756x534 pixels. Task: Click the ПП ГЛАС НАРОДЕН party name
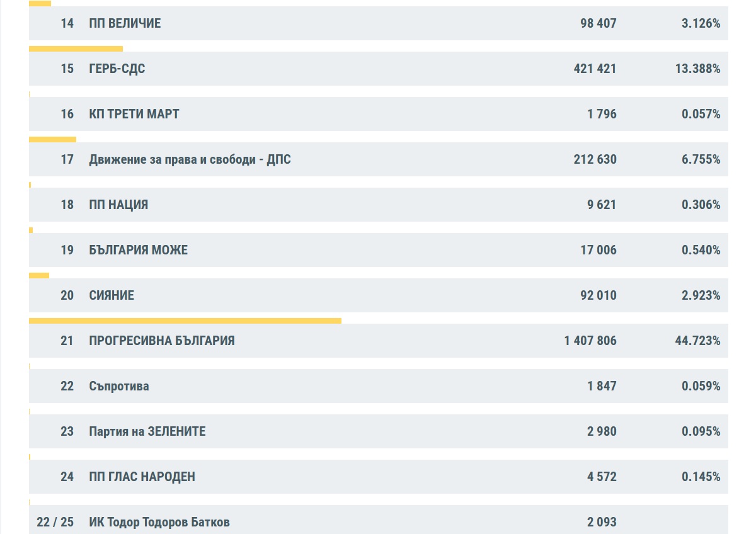coord(142,477)
